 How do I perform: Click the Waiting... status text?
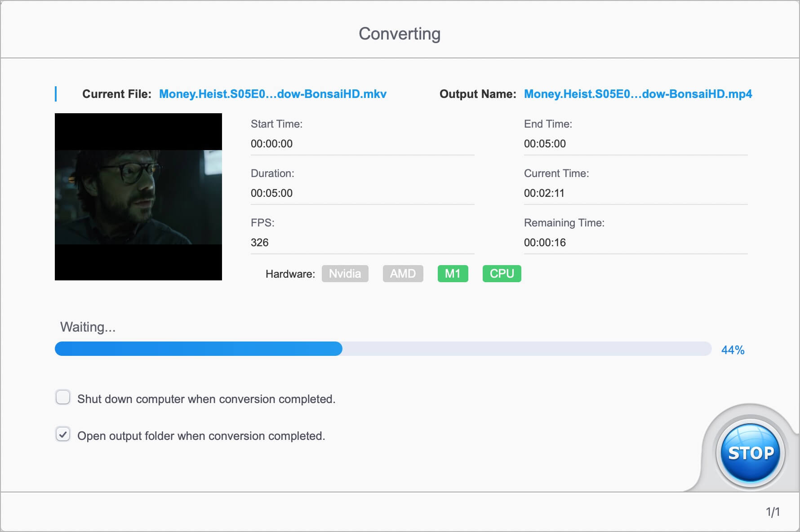point(88,327)
